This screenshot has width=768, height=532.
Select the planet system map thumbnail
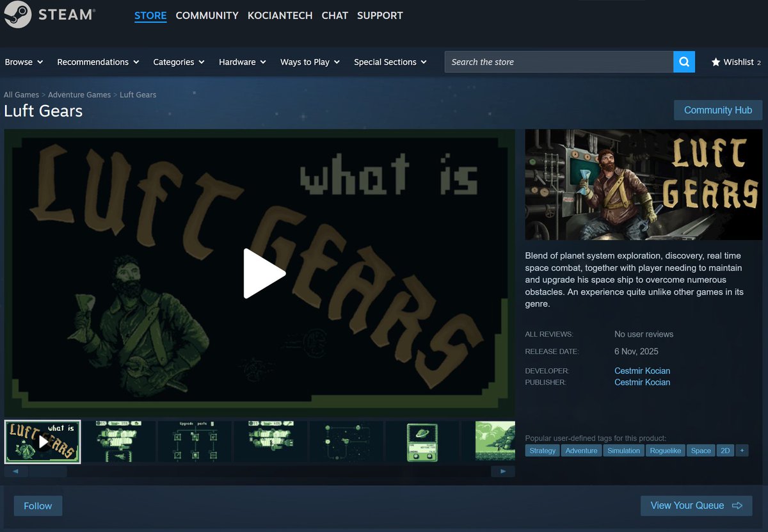(346, 441)
